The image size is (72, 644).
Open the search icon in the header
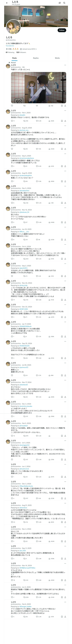coord(64,3)
